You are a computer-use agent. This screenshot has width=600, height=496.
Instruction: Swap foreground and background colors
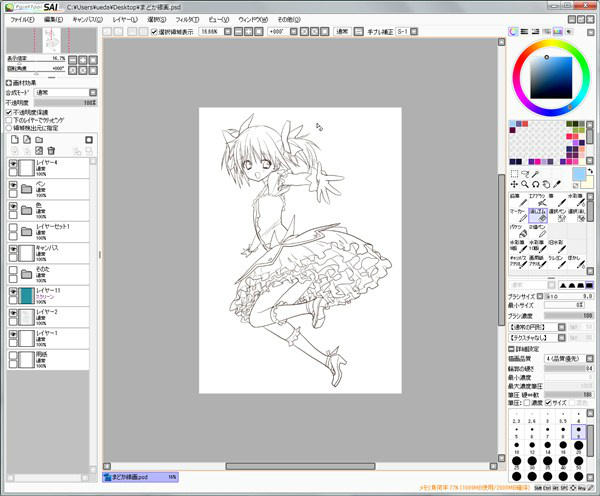pyautogui.click(x=590, y=171)
